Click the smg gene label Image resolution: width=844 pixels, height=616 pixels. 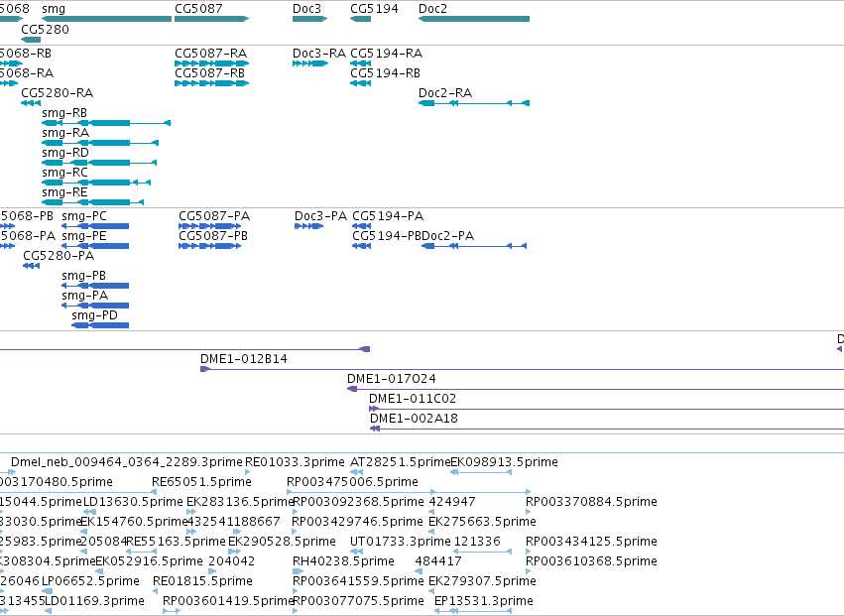pos(54,9)
